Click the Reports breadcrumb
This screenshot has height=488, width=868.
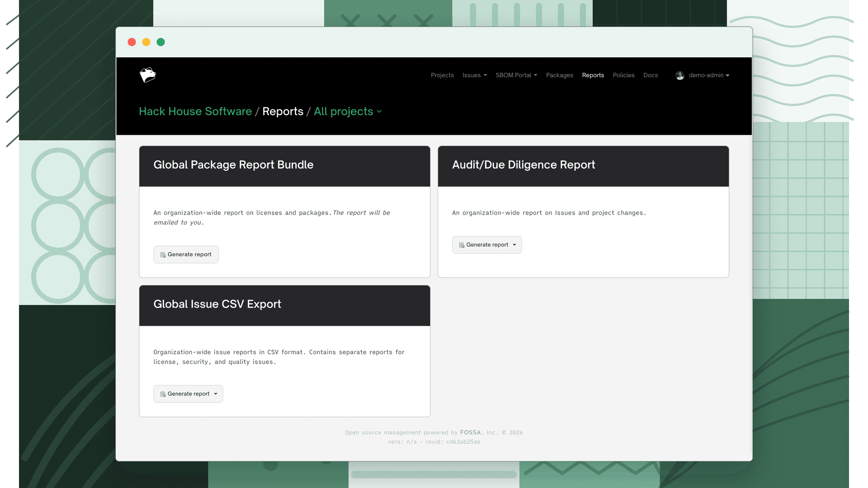(x=283, y=112)
